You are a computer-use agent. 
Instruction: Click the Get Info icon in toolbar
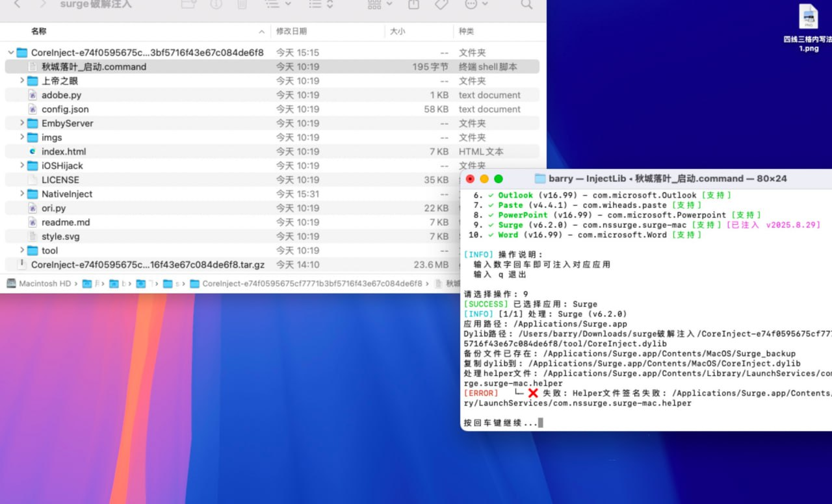pyautogui.click(x=216, y=5)
